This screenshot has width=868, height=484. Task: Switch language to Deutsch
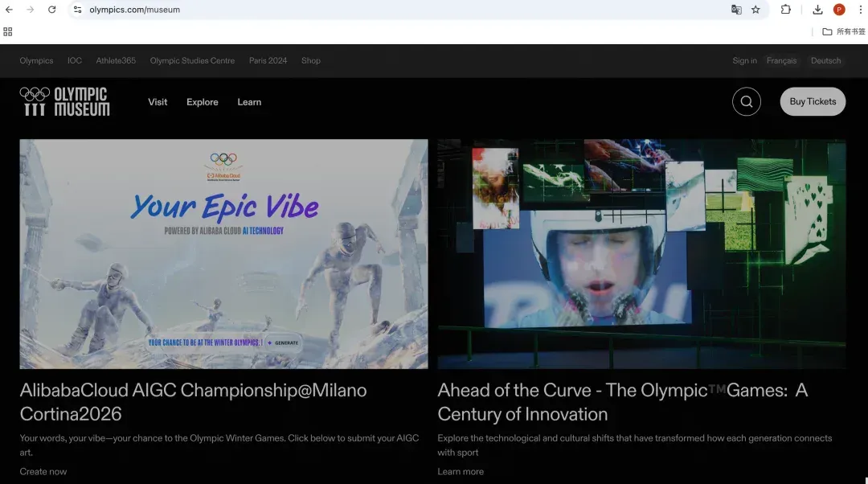[x=826, y=60]
